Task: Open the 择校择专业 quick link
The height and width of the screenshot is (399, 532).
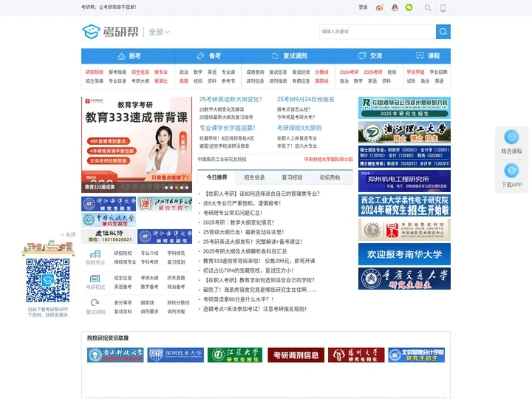Action: coord(125,262)
